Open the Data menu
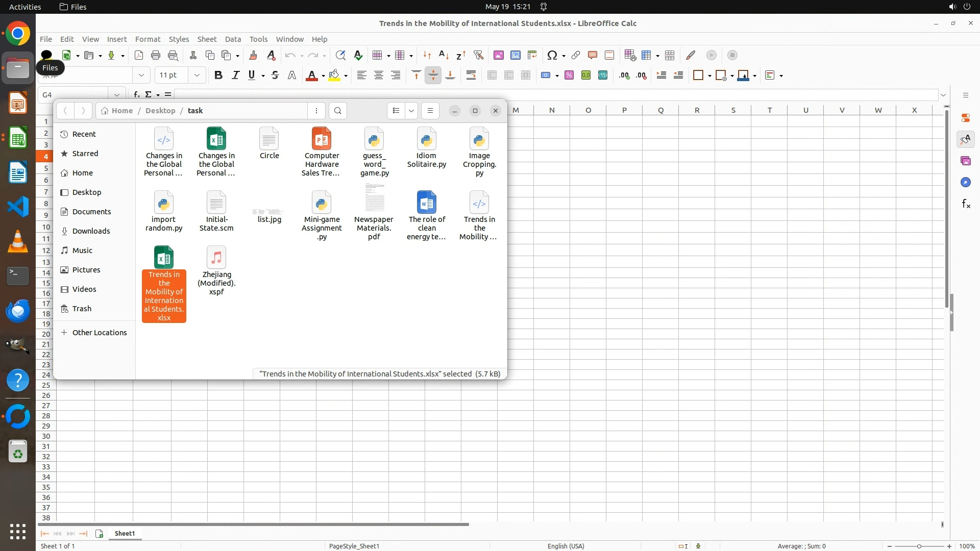980x551 pixels. pos(233,39)
